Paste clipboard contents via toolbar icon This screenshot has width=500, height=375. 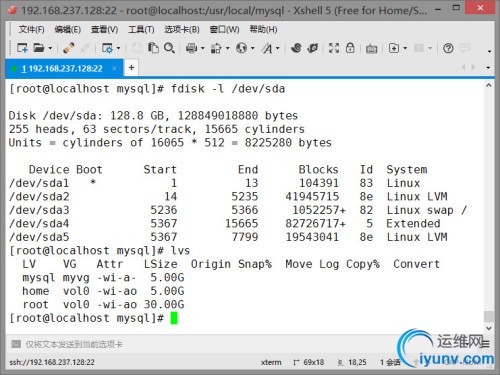pos(153,48)
